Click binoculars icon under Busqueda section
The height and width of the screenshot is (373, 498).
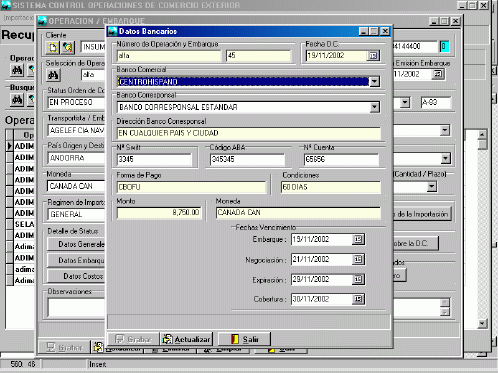pos(17,99)
